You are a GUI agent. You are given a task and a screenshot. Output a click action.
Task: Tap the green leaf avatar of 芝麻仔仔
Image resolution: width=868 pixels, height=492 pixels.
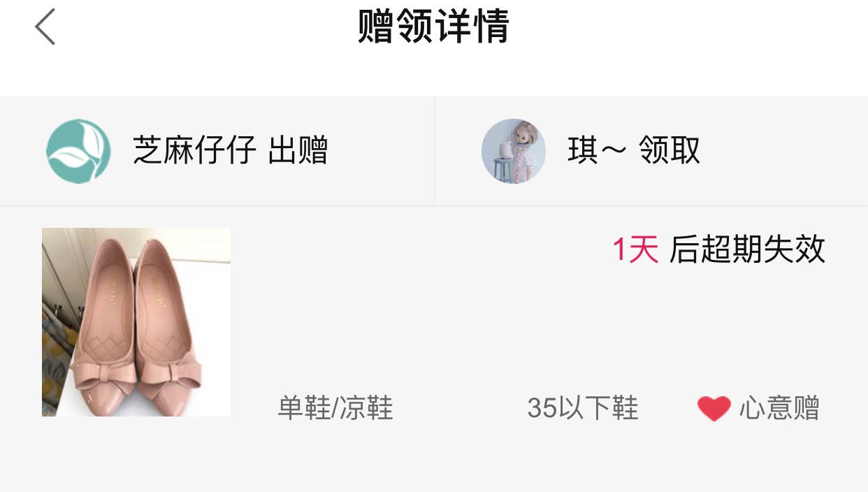(78, 151)
